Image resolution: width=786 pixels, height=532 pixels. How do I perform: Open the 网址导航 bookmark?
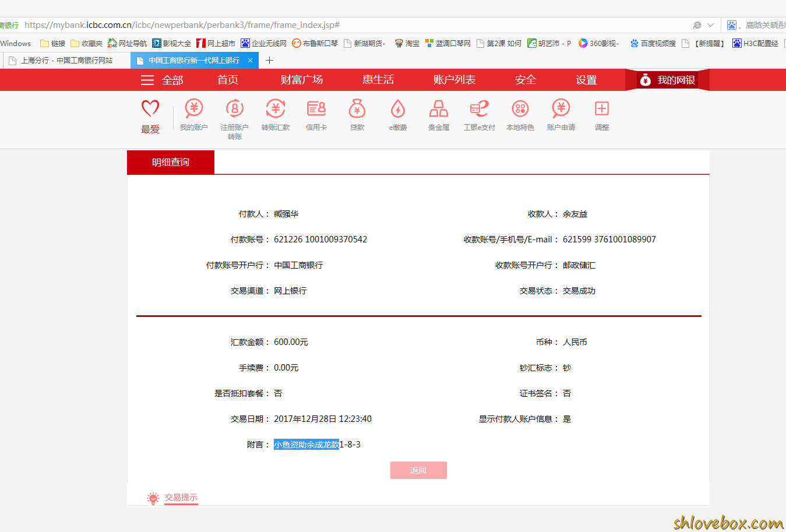[x=127, y=43]
